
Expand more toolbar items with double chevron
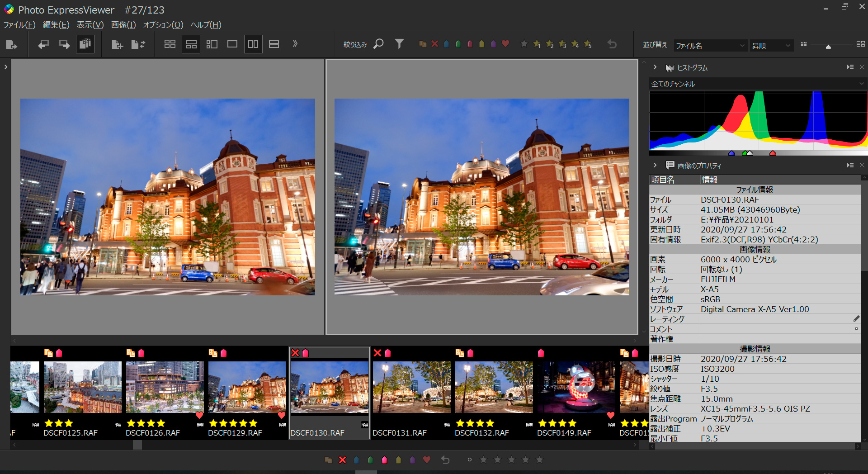pos(295,44)
